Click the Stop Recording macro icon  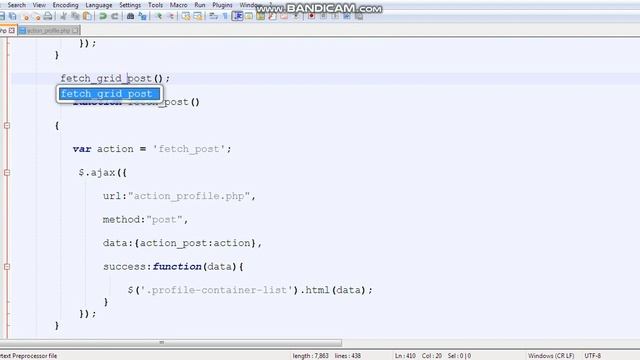pyautogui.click(x=323, y=16)
